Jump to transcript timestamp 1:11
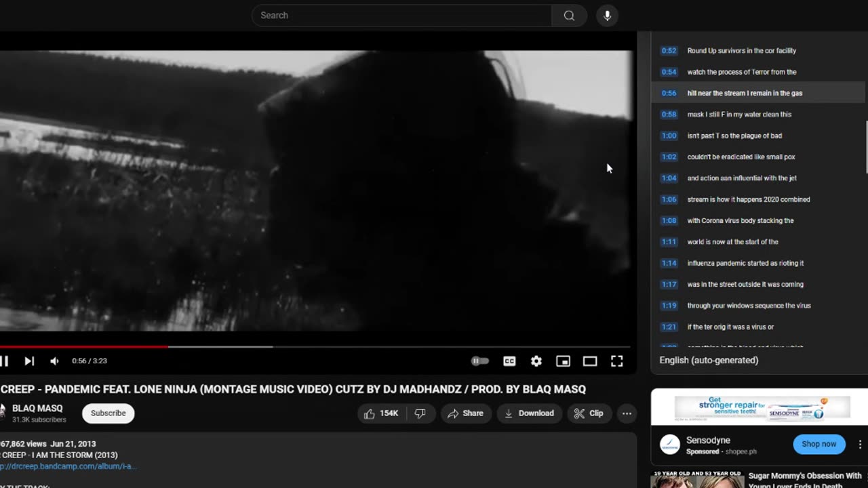The height and width of the screenshot is (488, 868). pos(669,242)
